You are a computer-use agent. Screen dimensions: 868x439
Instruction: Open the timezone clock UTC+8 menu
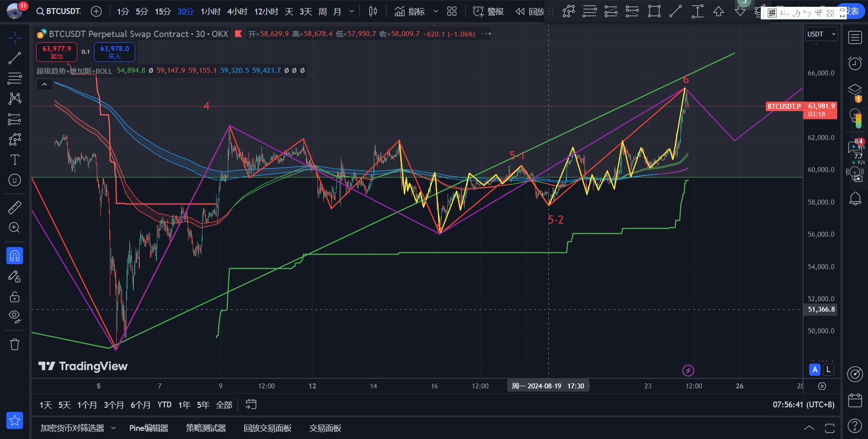[x=803, y=405]
